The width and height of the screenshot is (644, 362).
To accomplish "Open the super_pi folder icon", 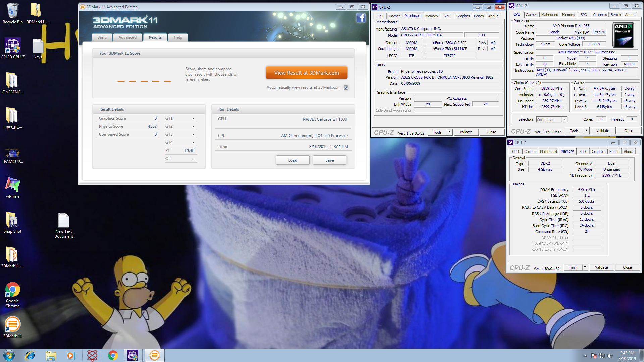I will [12, 118].
